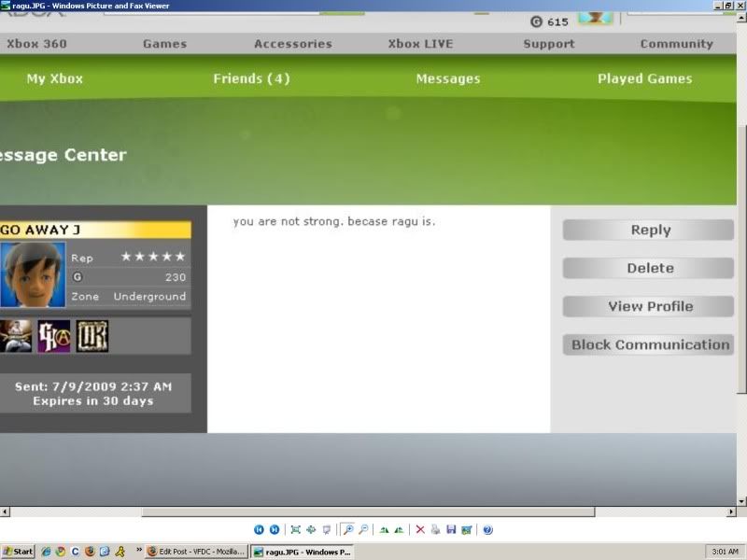Click the gamerscore number 615 at top
This screenshot has height=560, width=747.
pos(557,21)
